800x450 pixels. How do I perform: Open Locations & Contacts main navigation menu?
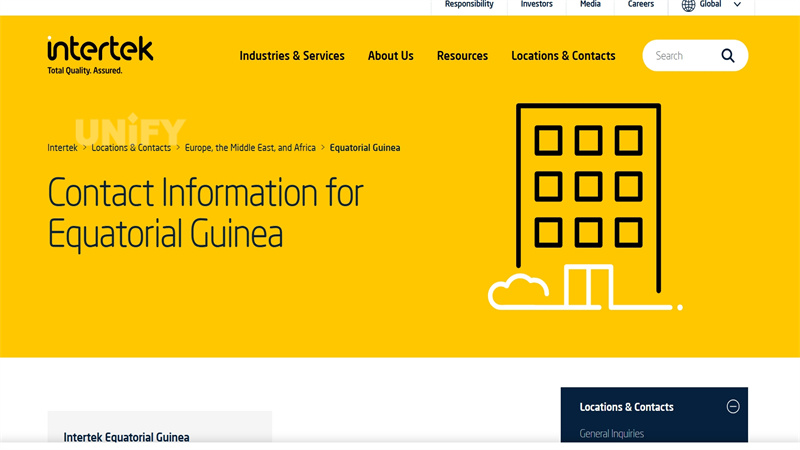pos(563,56)
